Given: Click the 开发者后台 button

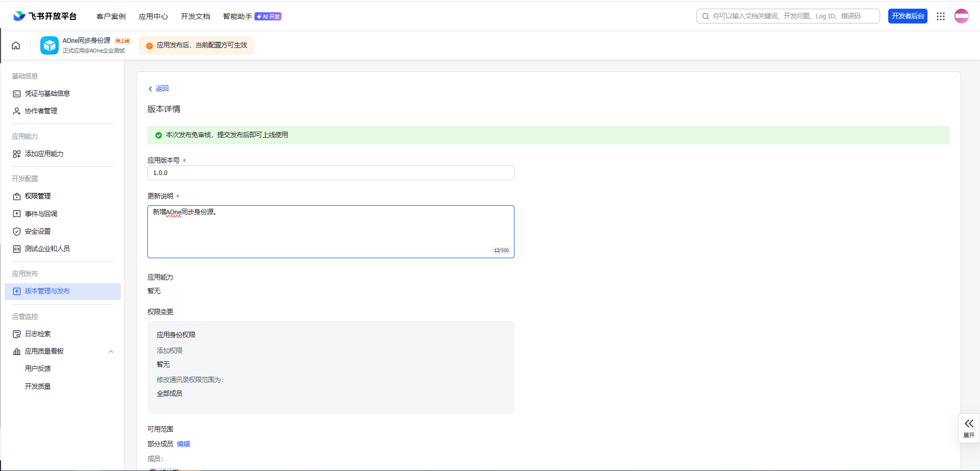Looking at the screenshot, I should tap(908, 16).
